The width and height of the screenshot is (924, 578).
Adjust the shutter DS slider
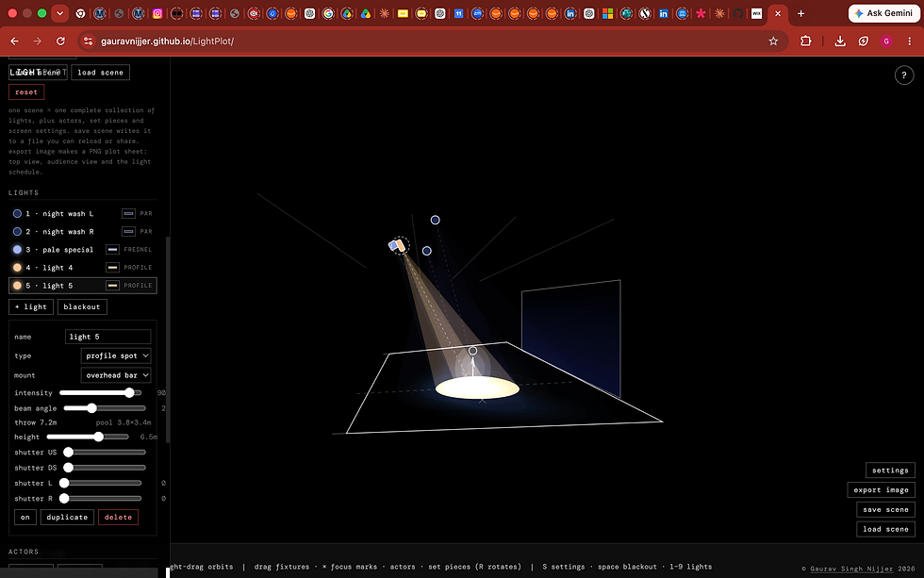point(105,468)
